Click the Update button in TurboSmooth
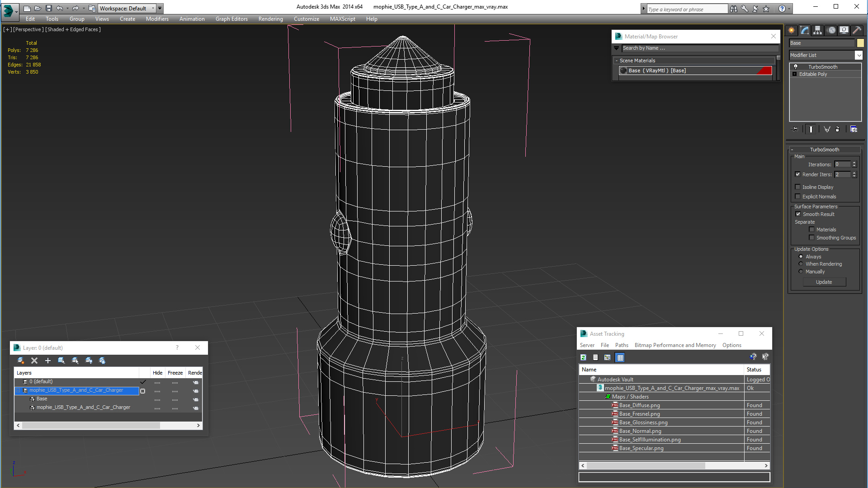Viewport: 868px width, 488px height. point(824,282)
